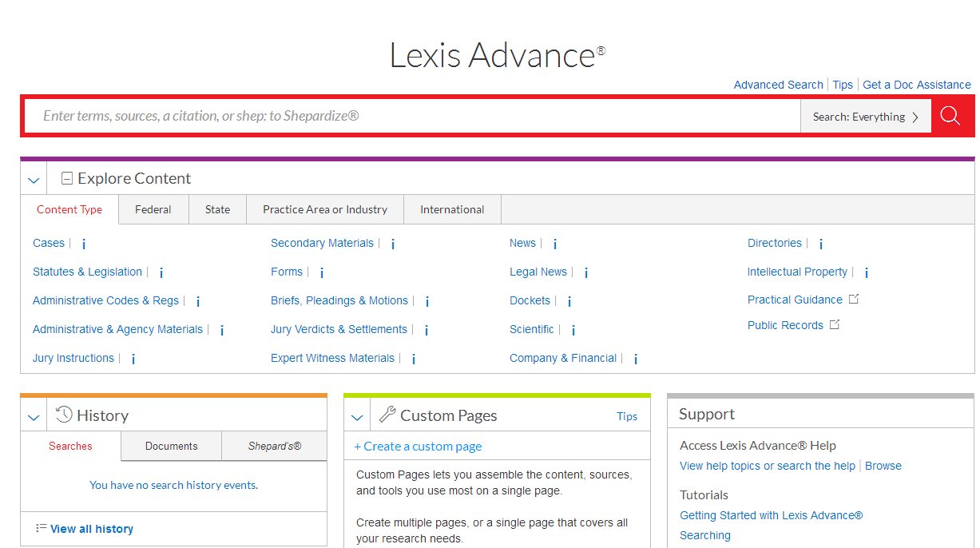The height and width of the screenshot is (548, 980).
Task: Toggle the Explore Content pod chevron
Action: click(x=34, y=180)
